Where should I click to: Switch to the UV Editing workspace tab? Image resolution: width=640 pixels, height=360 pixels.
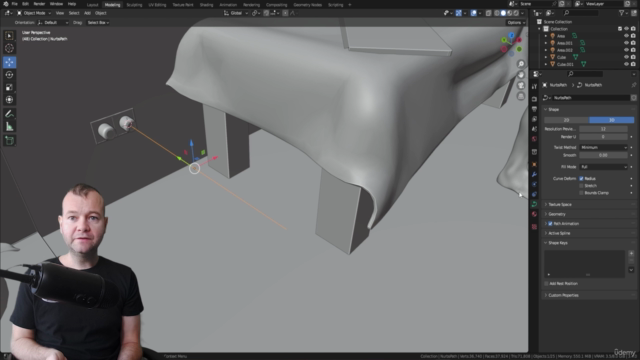[x=157, y=5]
